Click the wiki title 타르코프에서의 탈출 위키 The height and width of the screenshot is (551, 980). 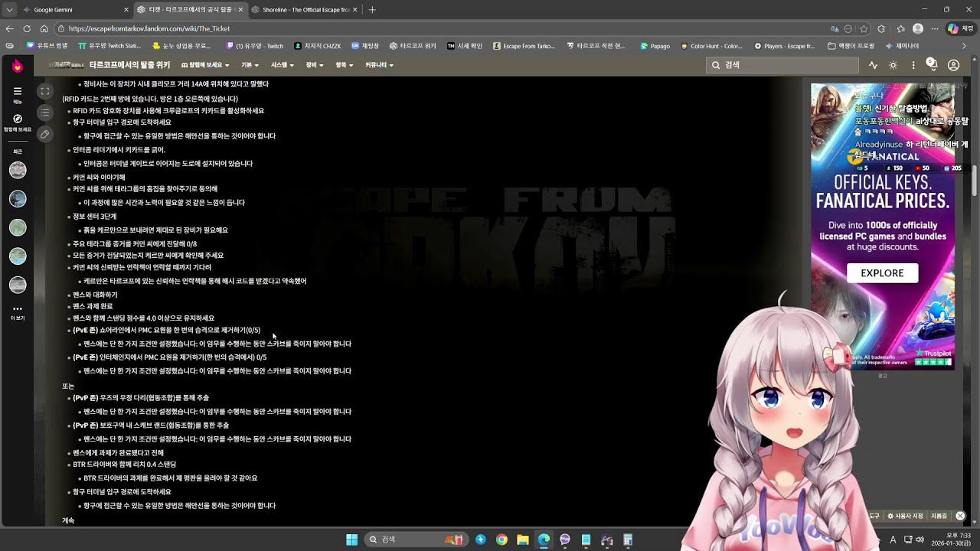point(129,65)
